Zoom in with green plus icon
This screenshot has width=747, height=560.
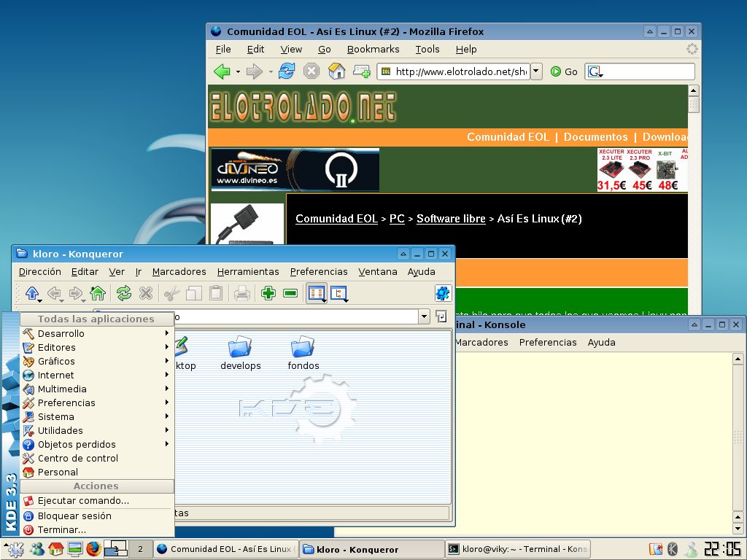pyautogui.click(x=268, y=293)
